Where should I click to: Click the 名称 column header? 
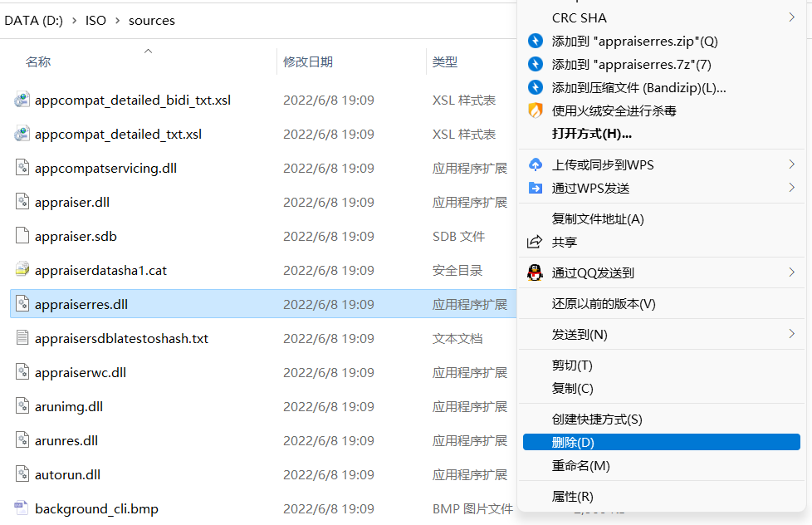pyautogui.click(x=38, y=61)
